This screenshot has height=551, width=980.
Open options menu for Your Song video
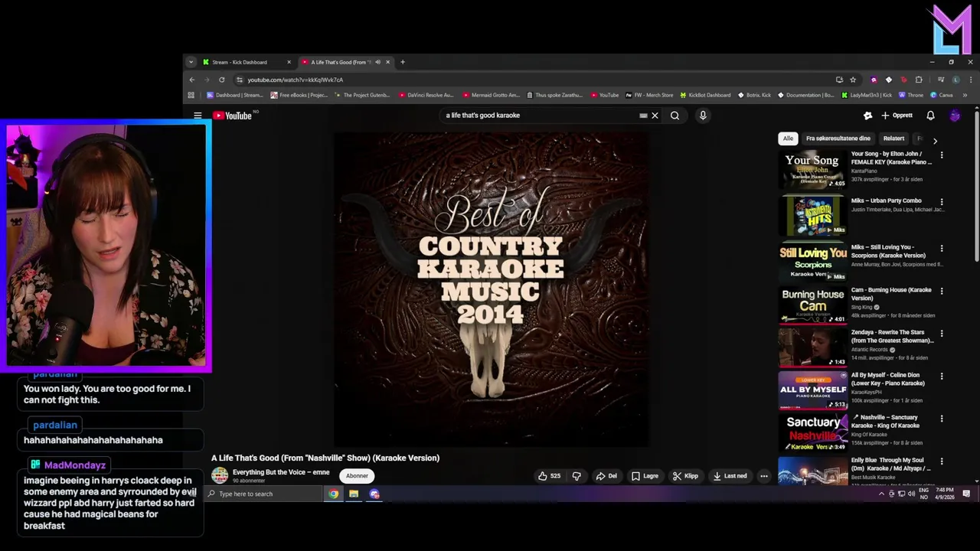942,155
